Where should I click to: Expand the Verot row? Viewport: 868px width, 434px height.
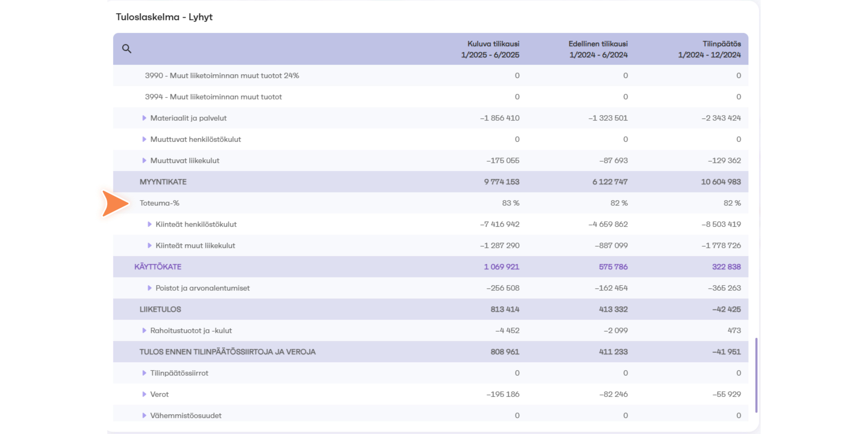tap(144, 394)
